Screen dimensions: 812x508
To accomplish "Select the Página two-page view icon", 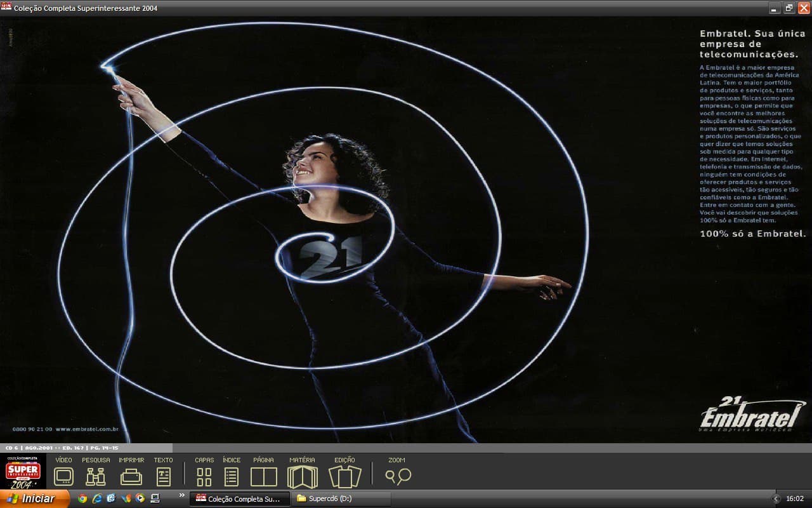I will 264,477.
